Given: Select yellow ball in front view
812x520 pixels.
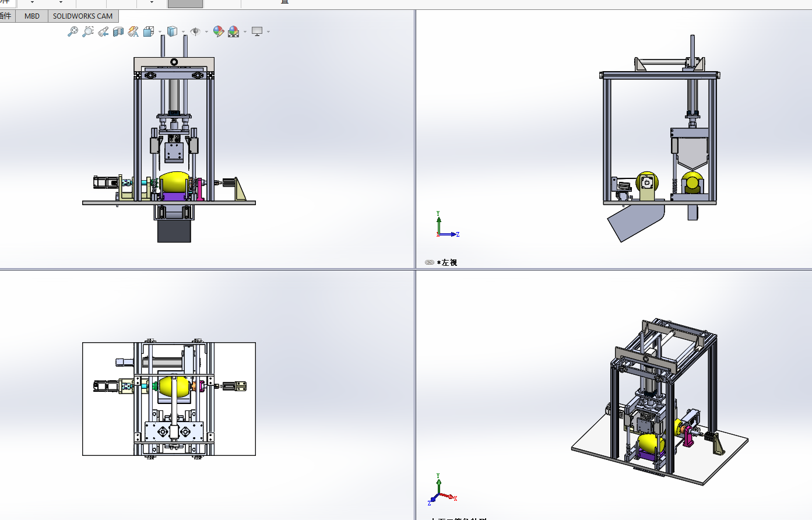Looking at the screenshot, I should tap(174, 181).
